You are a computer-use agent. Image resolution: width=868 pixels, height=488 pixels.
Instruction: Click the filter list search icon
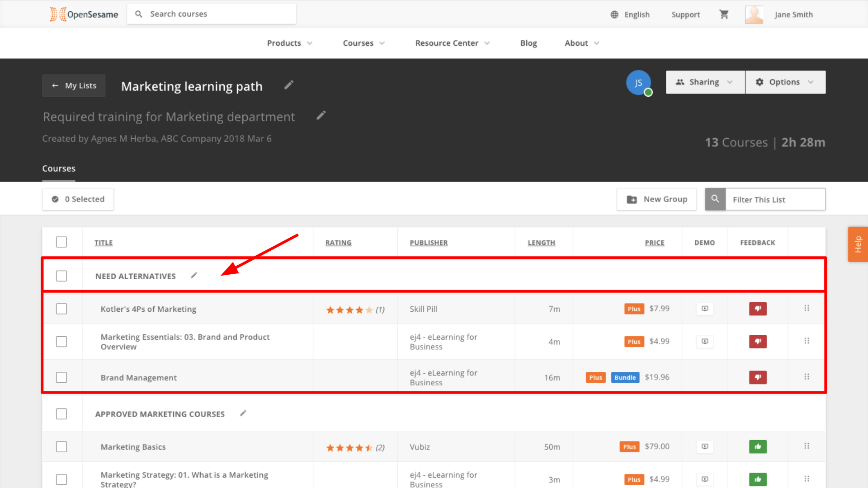(x=715, y=199)
